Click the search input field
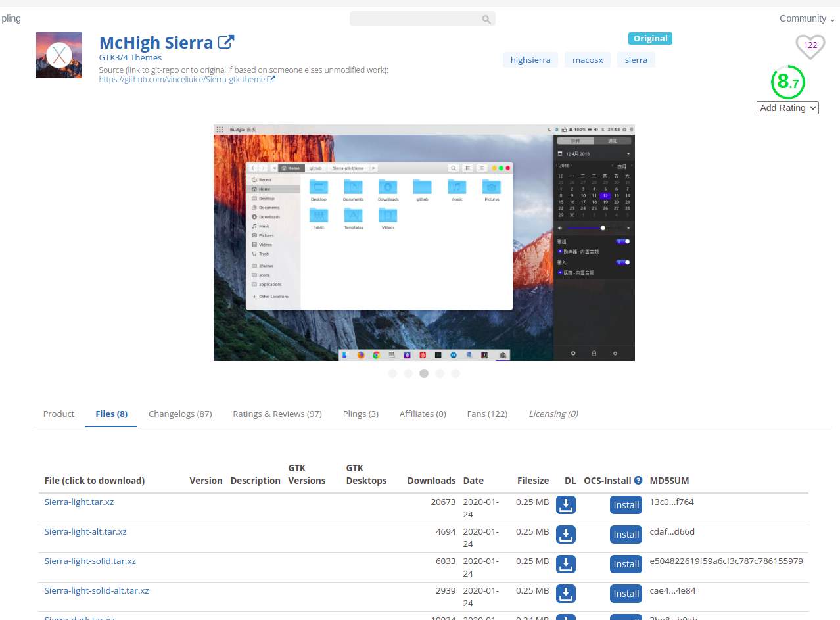Image resolution: width=840 pixels, height=620 pixels. pyautogui.click(x=423, y=19)
